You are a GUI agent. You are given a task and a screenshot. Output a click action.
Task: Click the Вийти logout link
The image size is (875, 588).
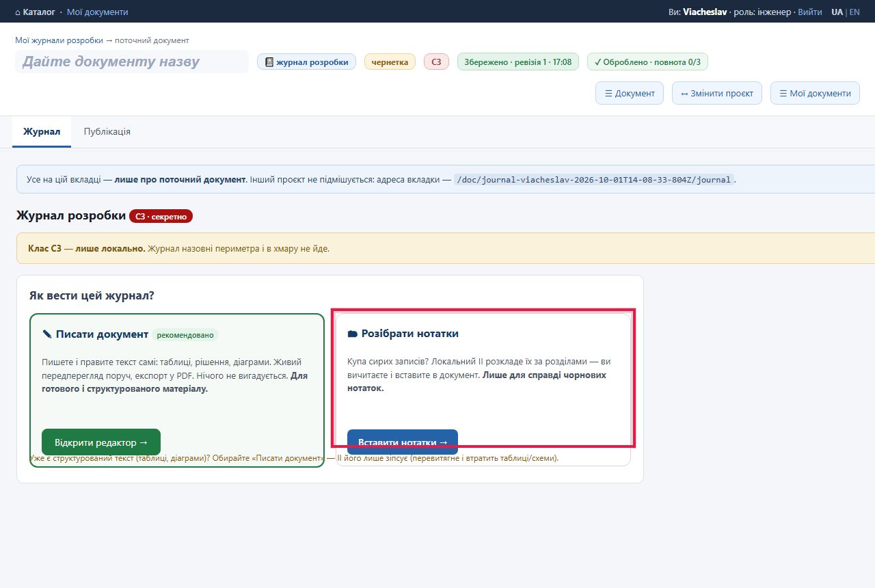pos(810,12)
